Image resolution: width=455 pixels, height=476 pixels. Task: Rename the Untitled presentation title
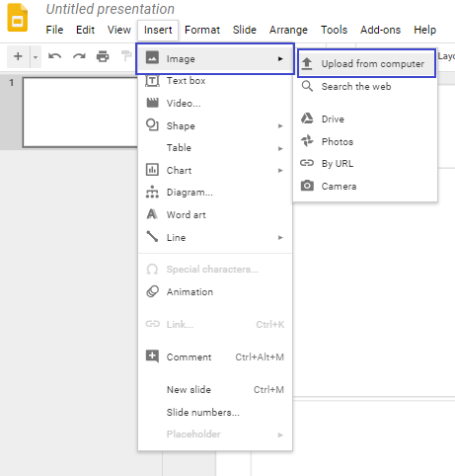point(111,9)
